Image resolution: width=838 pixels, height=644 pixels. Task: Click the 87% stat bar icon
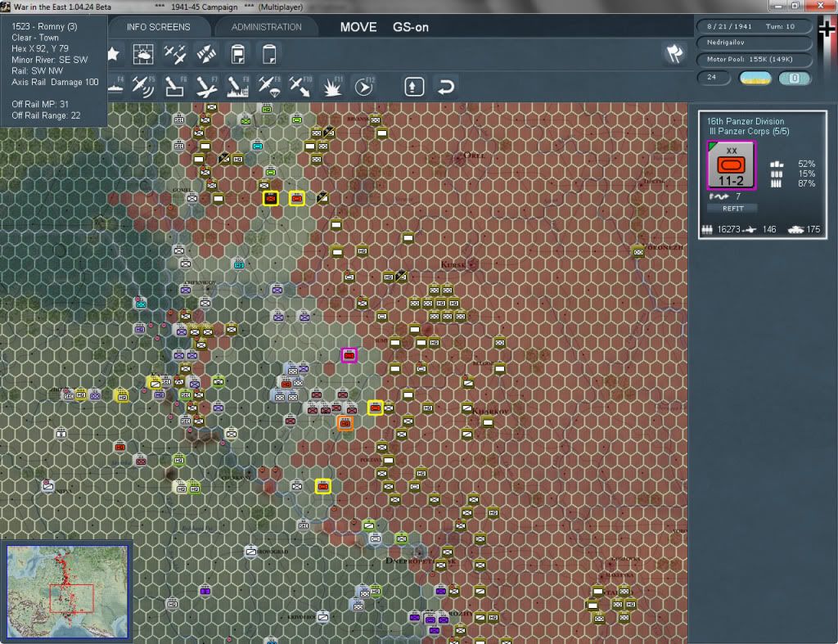tap(777, 183)
